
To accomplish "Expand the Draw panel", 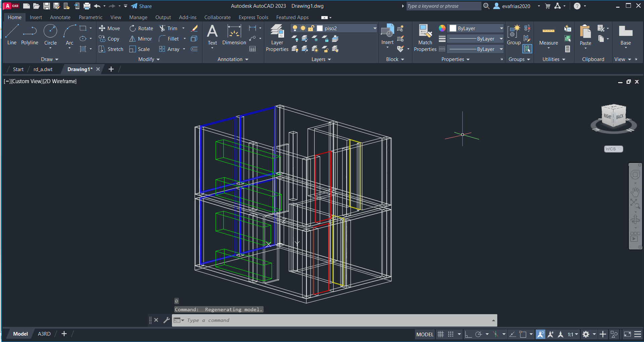I will 49,59.
